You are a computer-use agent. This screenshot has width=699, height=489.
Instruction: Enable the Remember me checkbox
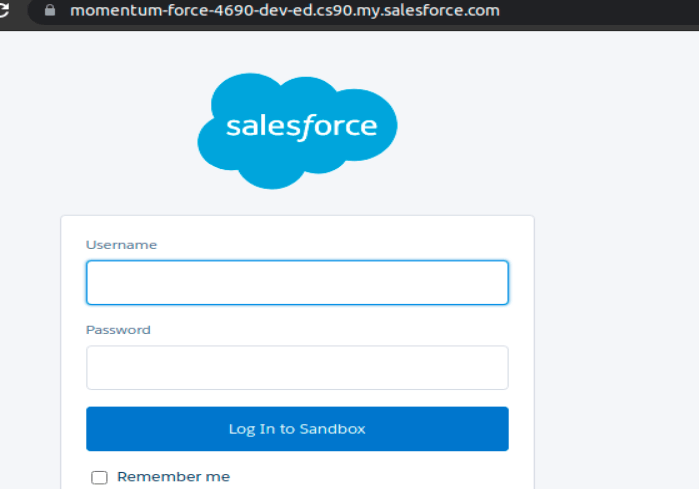coord(99,477)
